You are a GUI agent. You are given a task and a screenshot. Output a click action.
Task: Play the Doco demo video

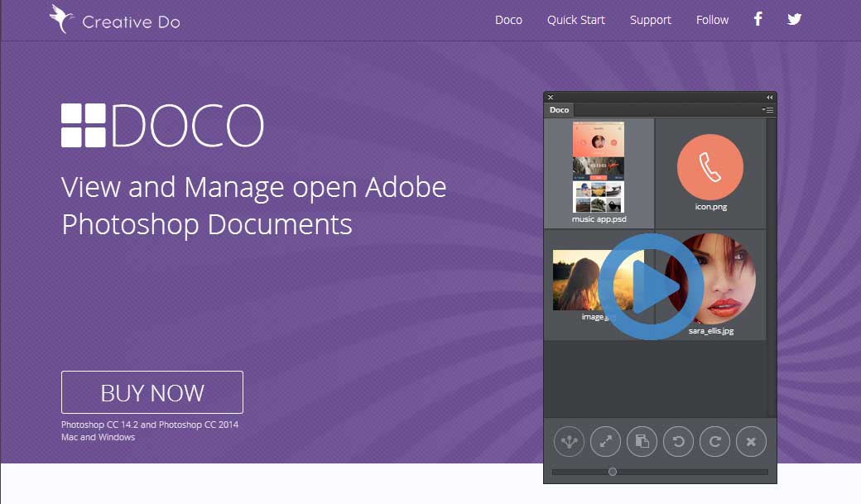[654, 286]
